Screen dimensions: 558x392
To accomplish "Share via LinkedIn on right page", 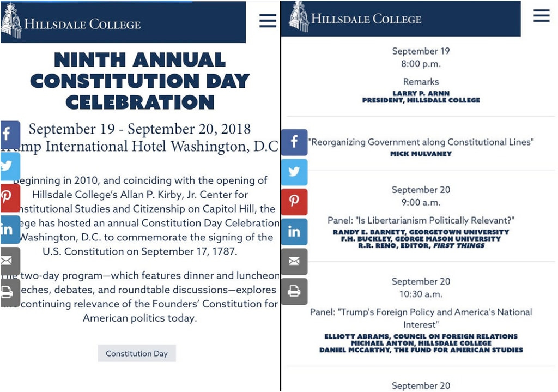I will click(x=294, y=232).
